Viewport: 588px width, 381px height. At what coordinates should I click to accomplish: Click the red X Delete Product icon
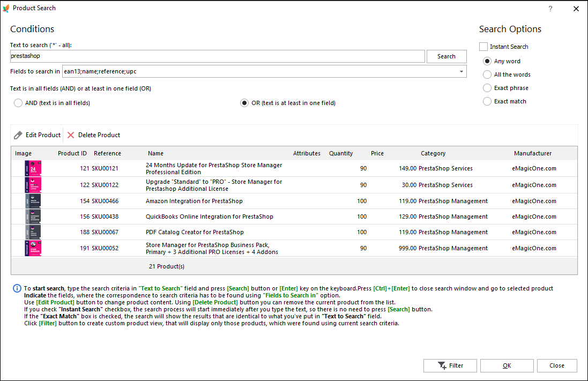[x=71, y=135]
